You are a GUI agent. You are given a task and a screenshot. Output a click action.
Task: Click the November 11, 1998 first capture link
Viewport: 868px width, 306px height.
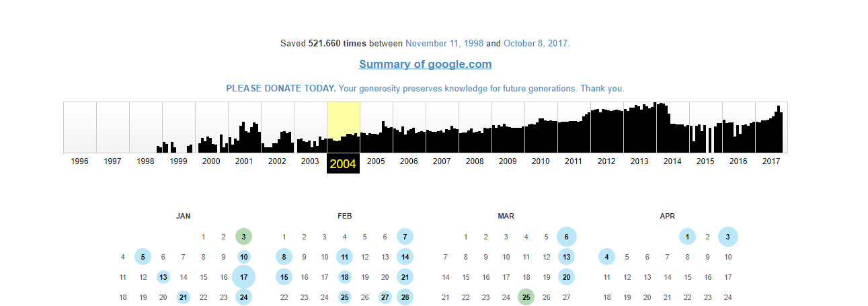[444, 44]
